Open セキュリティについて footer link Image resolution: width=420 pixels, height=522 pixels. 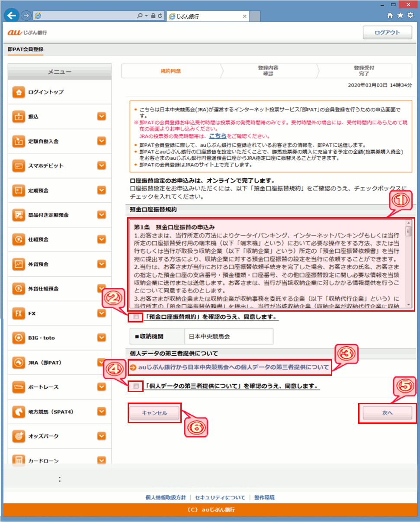[220, 498]
